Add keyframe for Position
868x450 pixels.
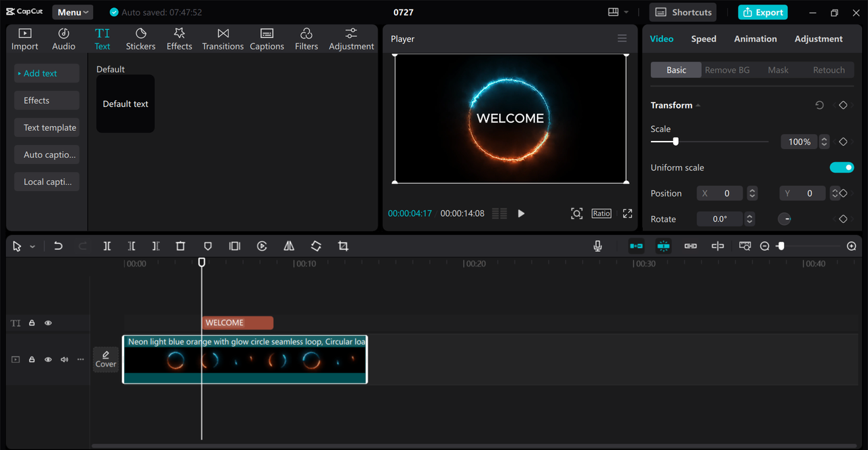843,193
